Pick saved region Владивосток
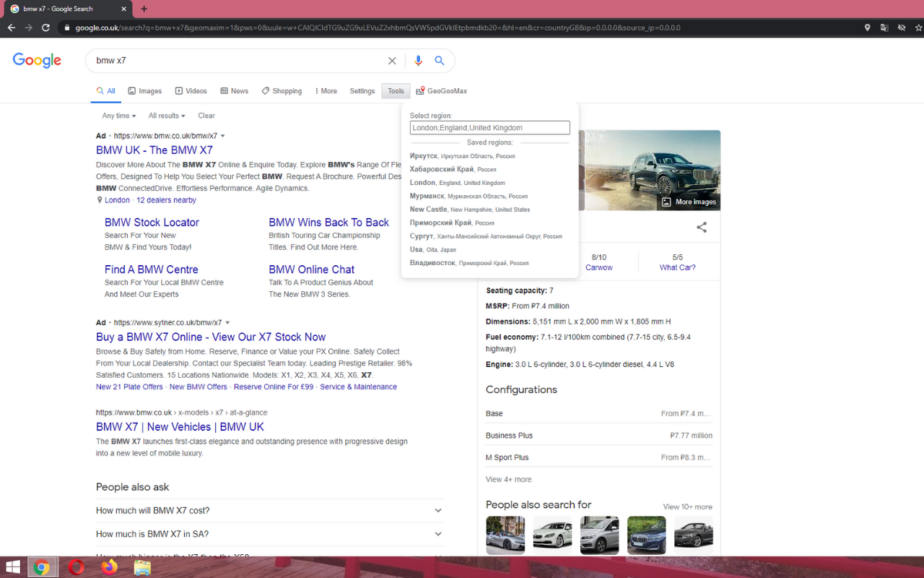This screenshot has height=578, width=924. [x=469, y=263]
